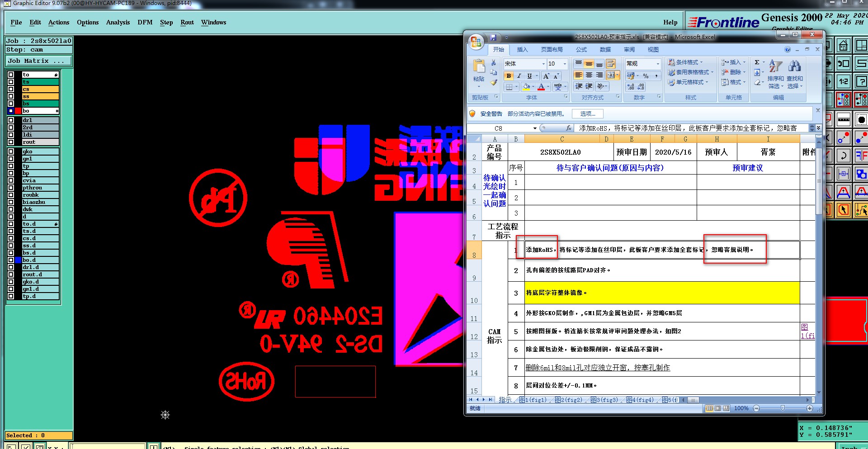The height and width of the screenshot is (449, 868).
Task: Toggle Bold formatting in Excel ribbon
Action: pyautogui.click(x=509, y=76)
